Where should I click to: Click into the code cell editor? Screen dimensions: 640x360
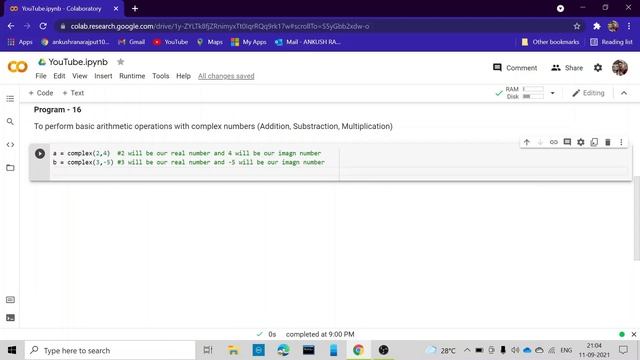click(340, 162)
